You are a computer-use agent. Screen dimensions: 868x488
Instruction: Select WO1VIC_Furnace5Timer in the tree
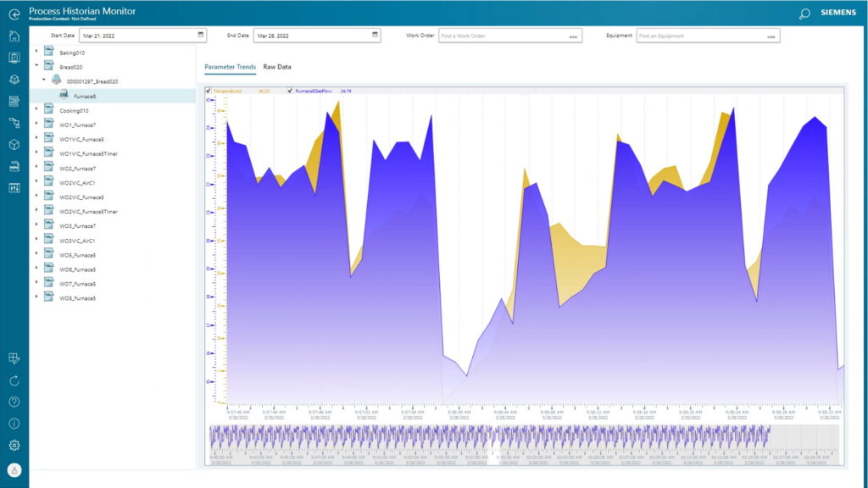point(88,154)
